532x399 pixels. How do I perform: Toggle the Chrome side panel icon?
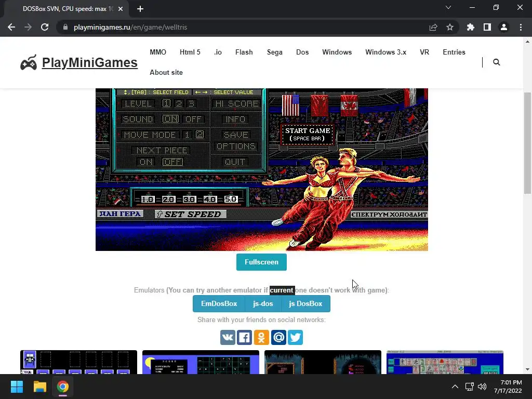(487, 27)
